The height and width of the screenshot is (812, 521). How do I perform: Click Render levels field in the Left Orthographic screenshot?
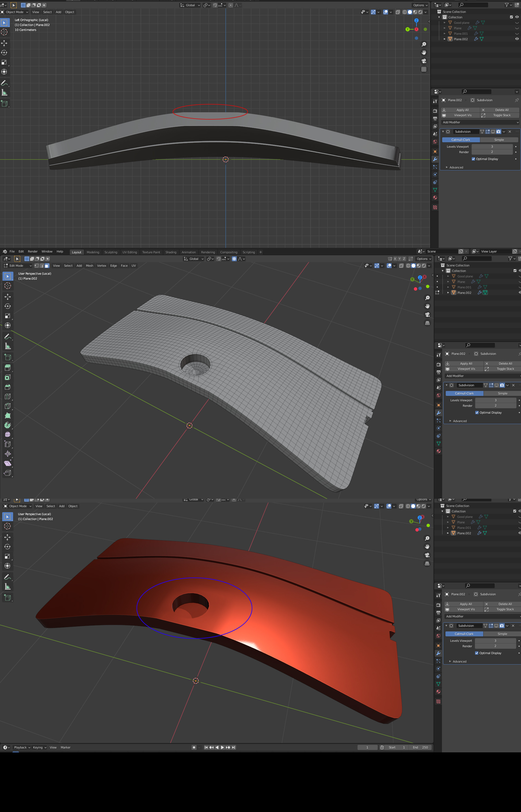point(492,152)
